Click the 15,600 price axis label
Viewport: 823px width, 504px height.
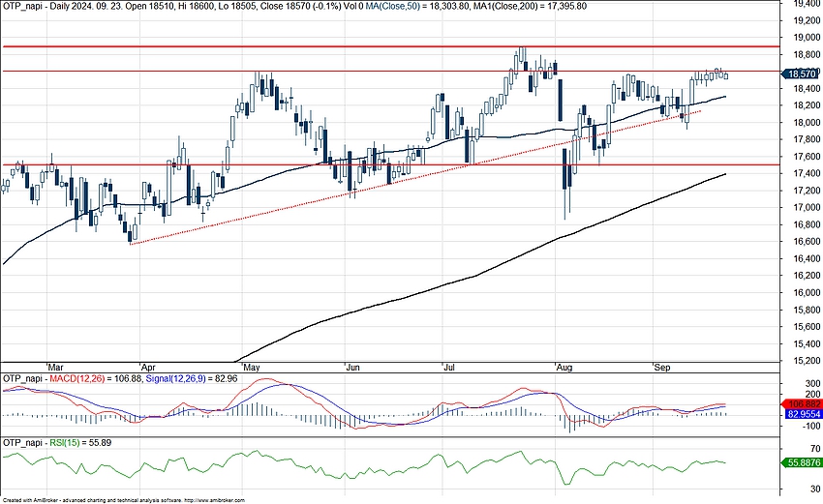click(808, 327)
